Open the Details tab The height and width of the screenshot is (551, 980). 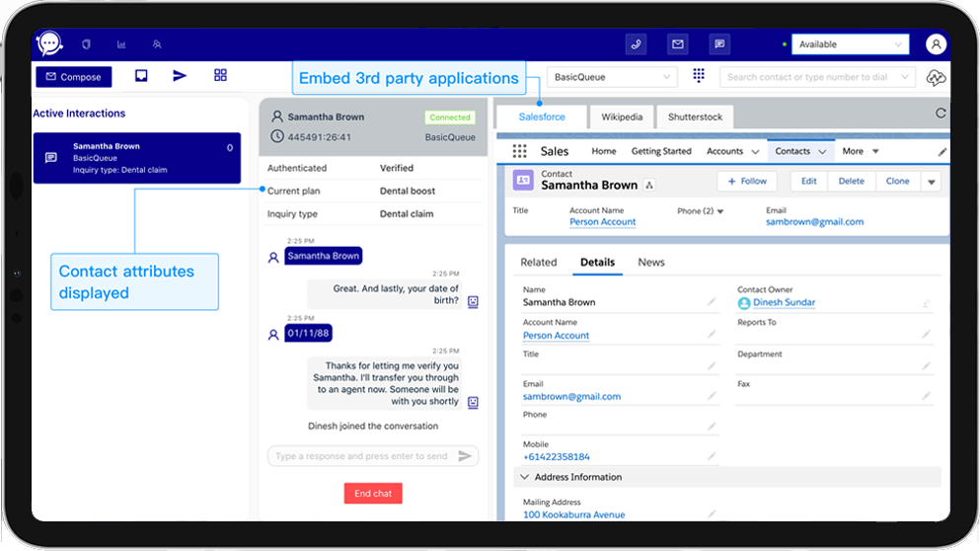tap(597, 262)
